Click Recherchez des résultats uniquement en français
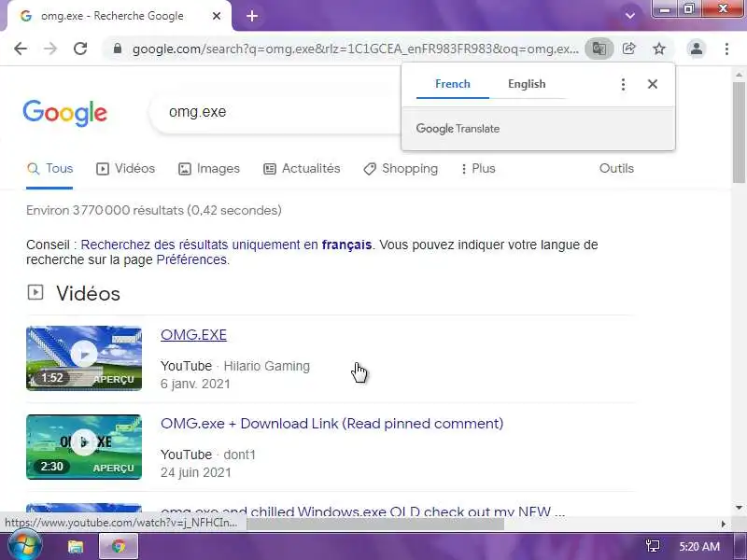Screen dimensions: 747x560 click(226, 245)
